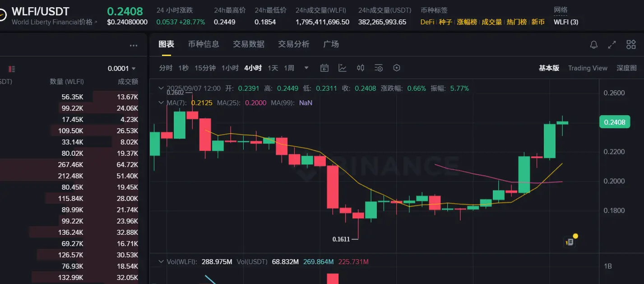Image resolution: width=644 pixels, height=284 pixels.
Task: Select order book row with 267.46K quantity
Action: 69,165
